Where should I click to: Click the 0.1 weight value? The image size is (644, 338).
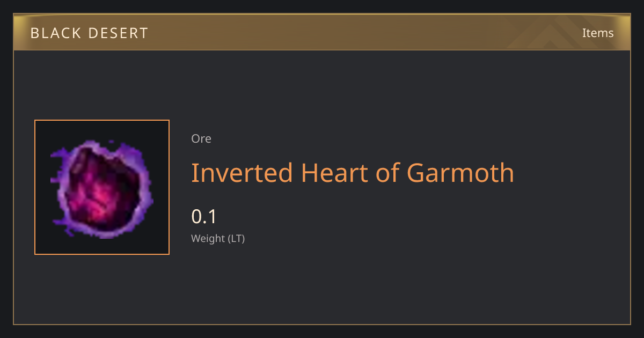[x=204, y=217]
